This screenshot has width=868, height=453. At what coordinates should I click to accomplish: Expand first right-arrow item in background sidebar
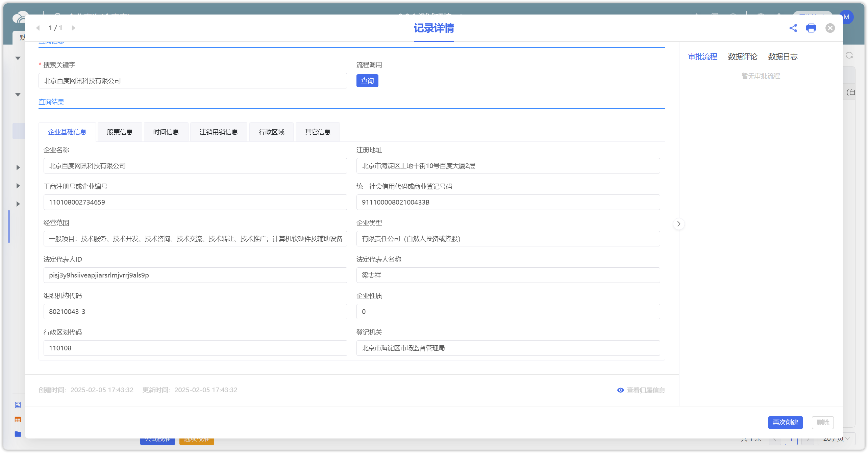(x=18, y=167)
